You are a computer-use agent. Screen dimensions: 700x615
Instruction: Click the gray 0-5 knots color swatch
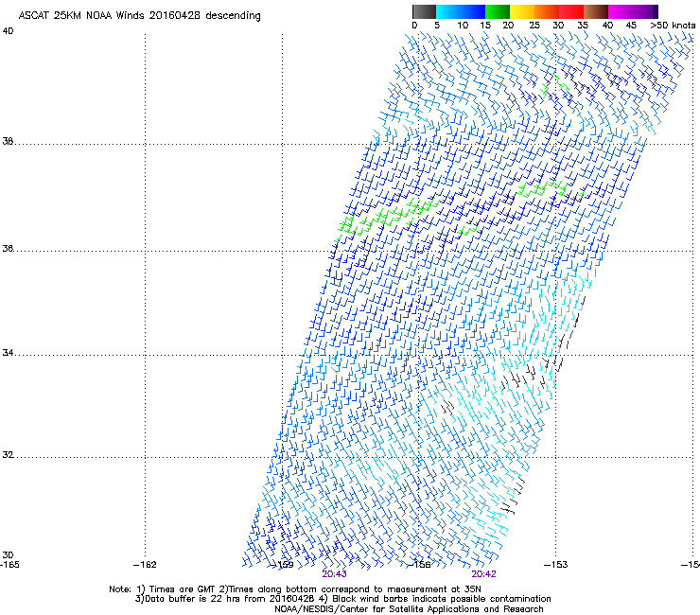coord(424,11)
